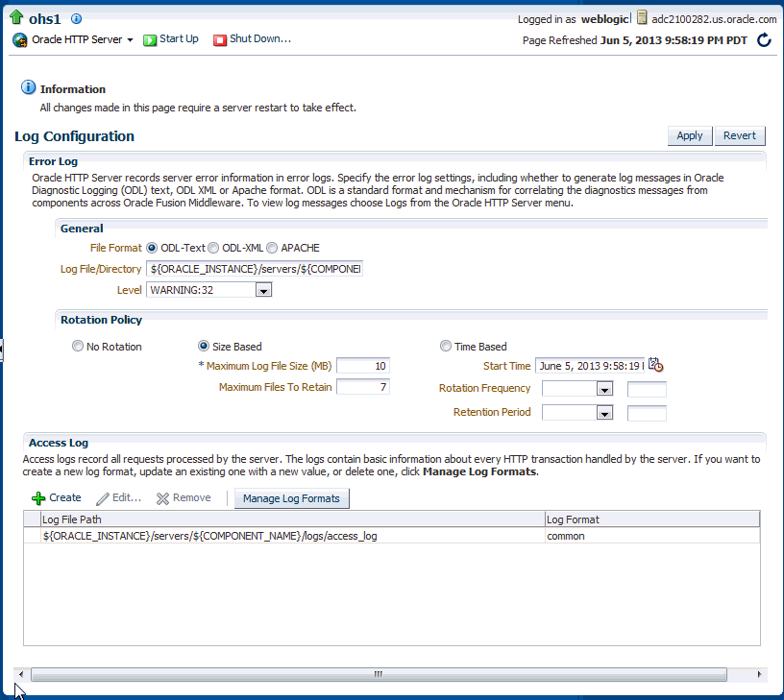Click Edit... in the Access Log toolbar
Image resolution: width=784 pixels, height=700 pixels.
click(127, 497)
